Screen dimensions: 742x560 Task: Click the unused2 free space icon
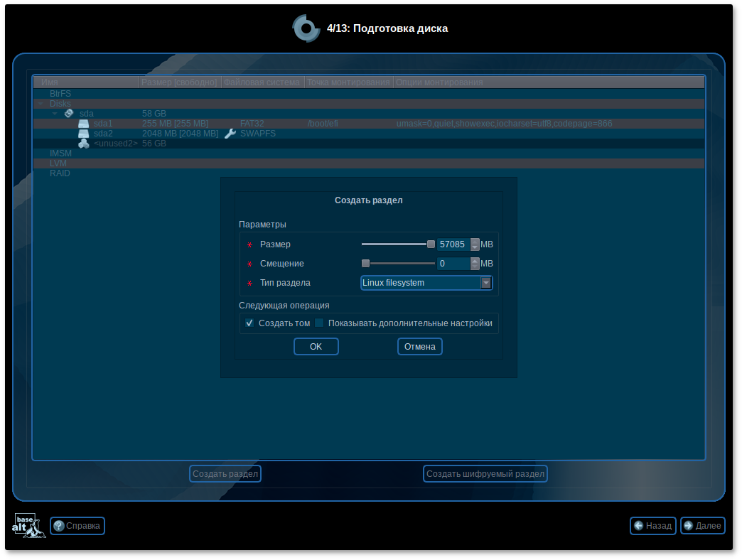click(x=83, y=144)
